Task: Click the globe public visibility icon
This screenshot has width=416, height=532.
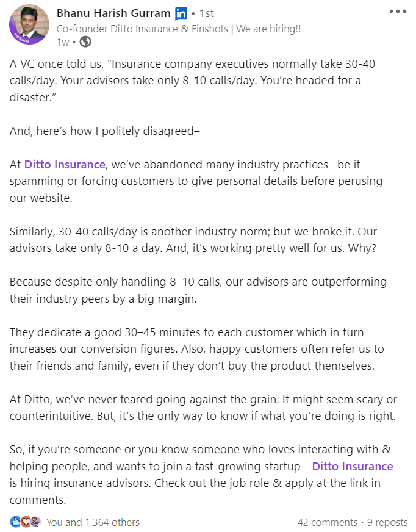Action: pos(85,42)
